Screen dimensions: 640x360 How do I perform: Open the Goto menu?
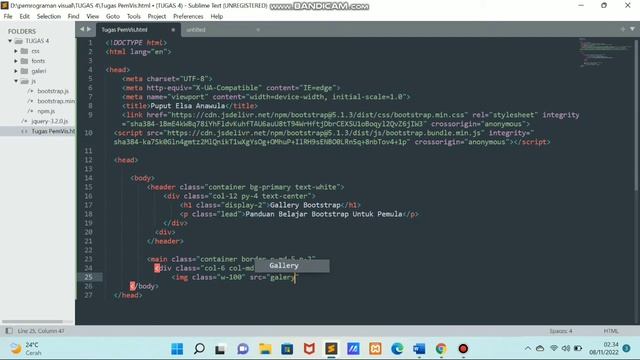coord(113,16)
